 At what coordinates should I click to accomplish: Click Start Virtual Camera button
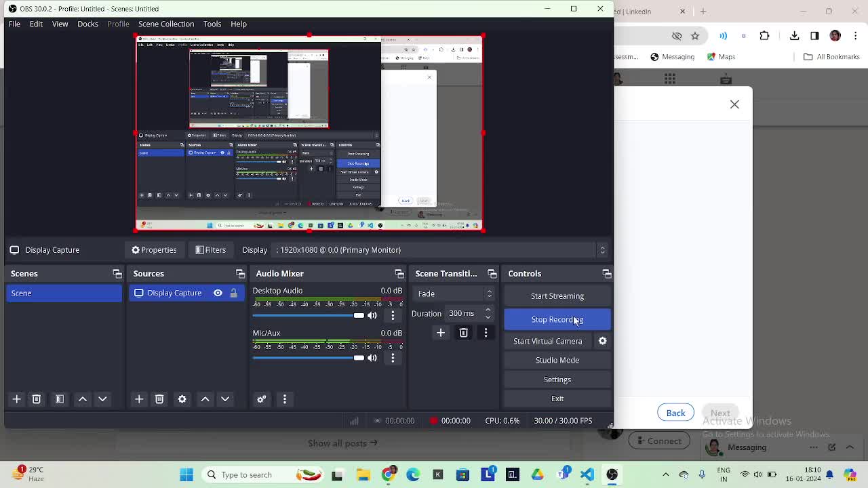[x=548, y=341]
